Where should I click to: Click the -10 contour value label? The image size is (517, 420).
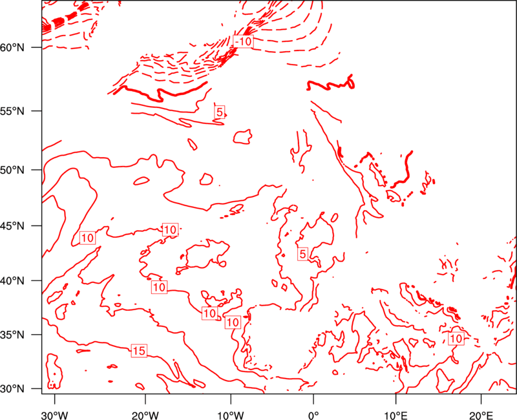click(244, 41)
